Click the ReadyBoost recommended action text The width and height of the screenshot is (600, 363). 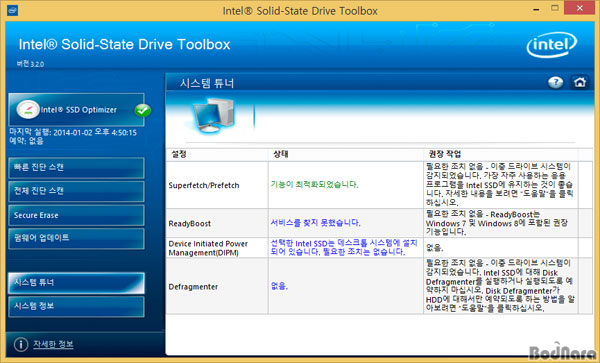(497, 223)
